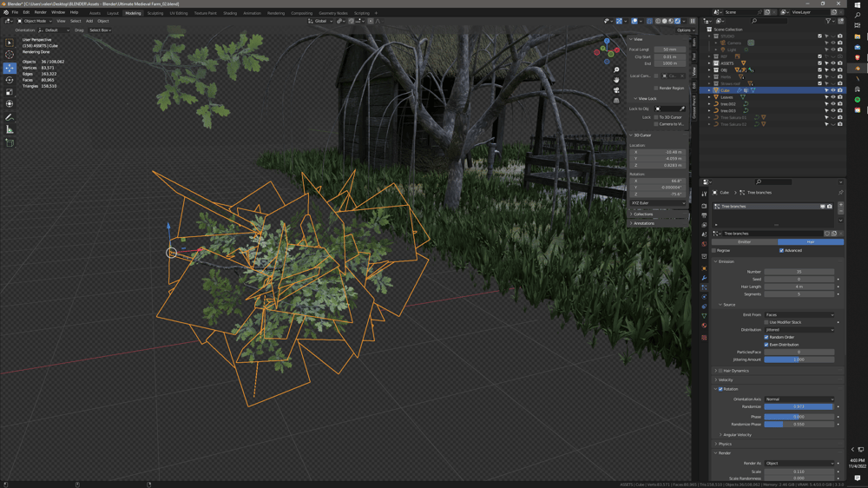Choose the Rotate tool in the toolbar

pyautogui.click(x=10, y=80)
